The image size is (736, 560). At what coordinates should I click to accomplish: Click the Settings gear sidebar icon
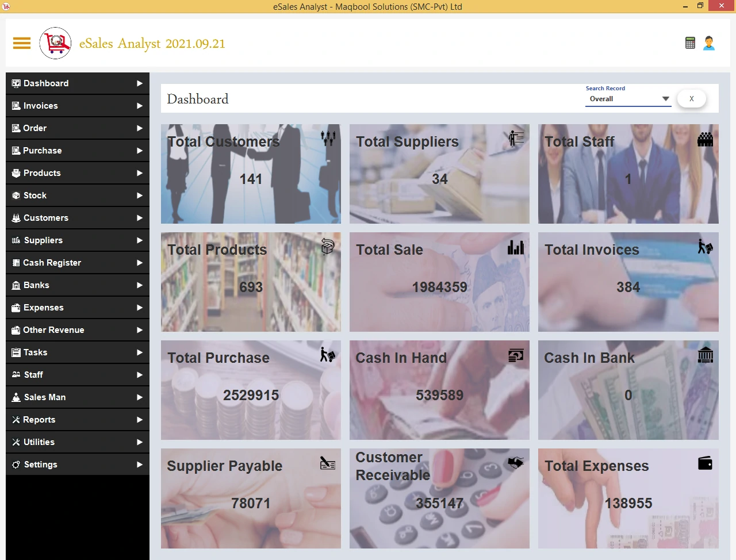pyautogui.click(x=16, y=465)
